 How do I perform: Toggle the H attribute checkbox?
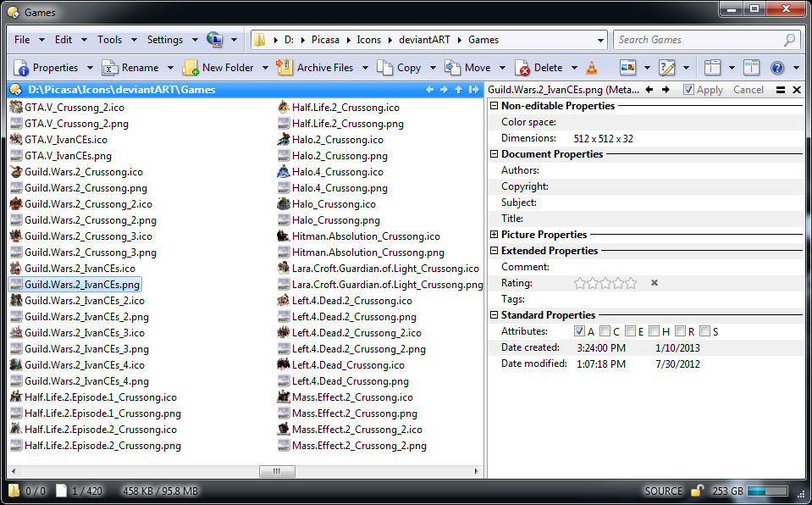654,330
